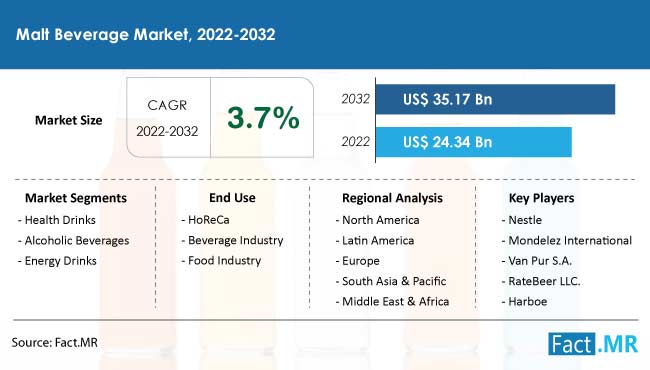Select the 2032 US$ 35.17 Bn bar
Image resolution: width=650 pixels, height=370 pixels.
coord(495,99)
